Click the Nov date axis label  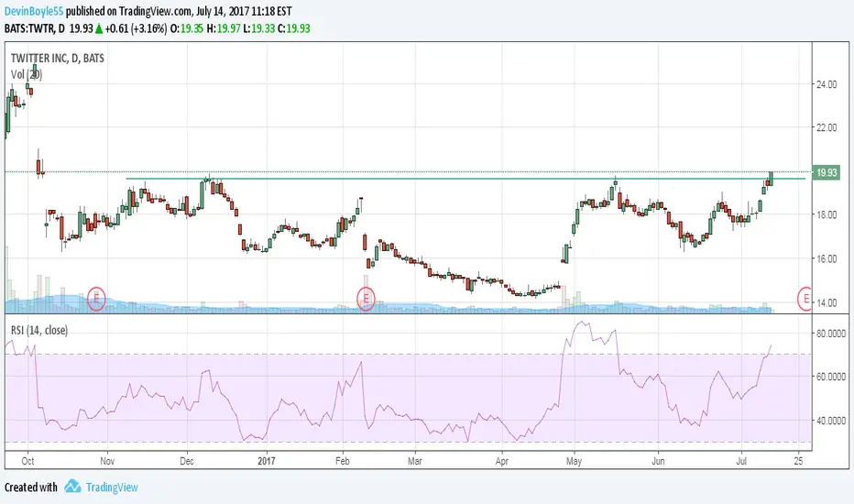pos(107,461)
